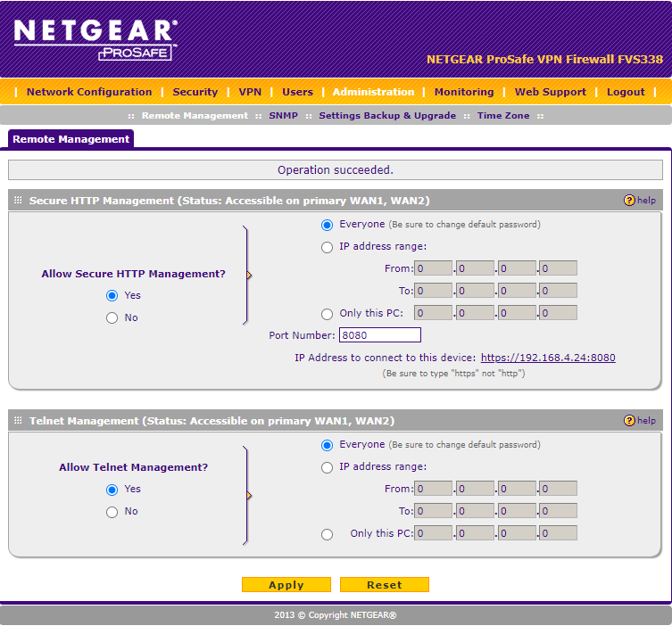Open the Web Support menu
672x626 pixels.
pyautogui.click(x=551, y=92)
